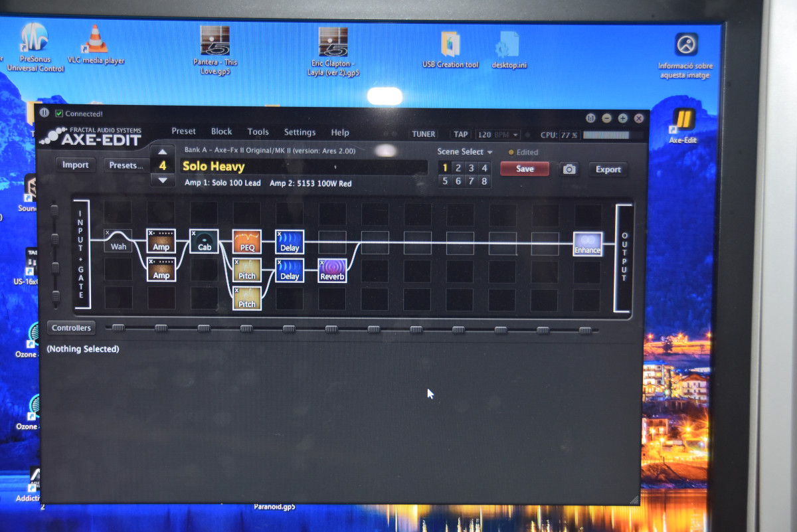Click the Import button
This screenshot has width=797, height=532.
75,165
